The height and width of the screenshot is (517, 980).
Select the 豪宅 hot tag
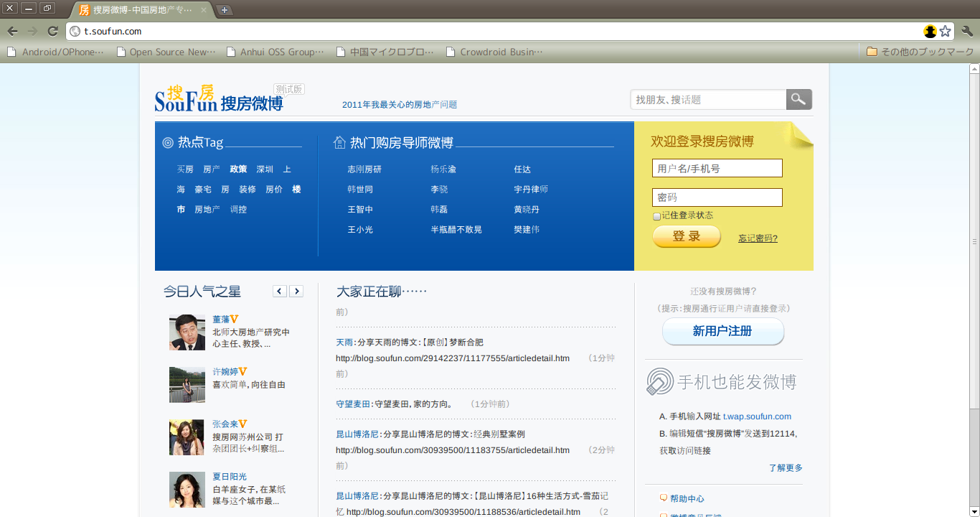point(203,190)
